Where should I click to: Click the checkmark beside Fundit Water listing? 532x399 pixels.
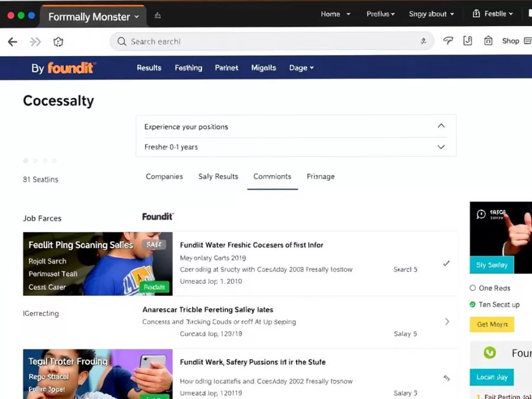[447, 264]
